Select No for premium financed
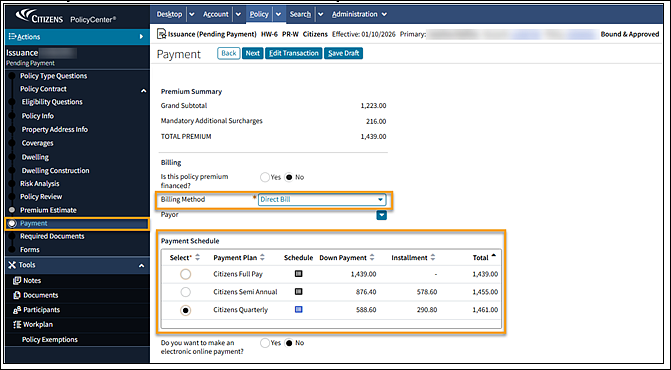Image resolution: width=671 pixels, height=370 pixels. click(289, 177)
